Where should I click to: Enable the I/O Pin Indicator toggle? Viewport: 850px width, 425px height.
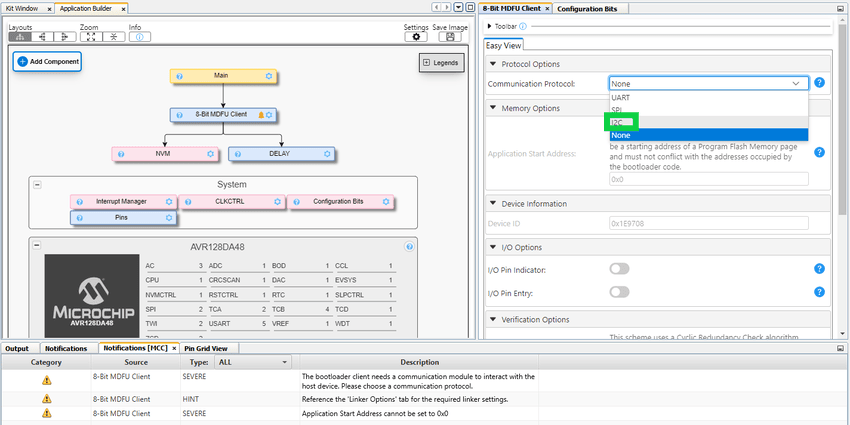(619, 269)
